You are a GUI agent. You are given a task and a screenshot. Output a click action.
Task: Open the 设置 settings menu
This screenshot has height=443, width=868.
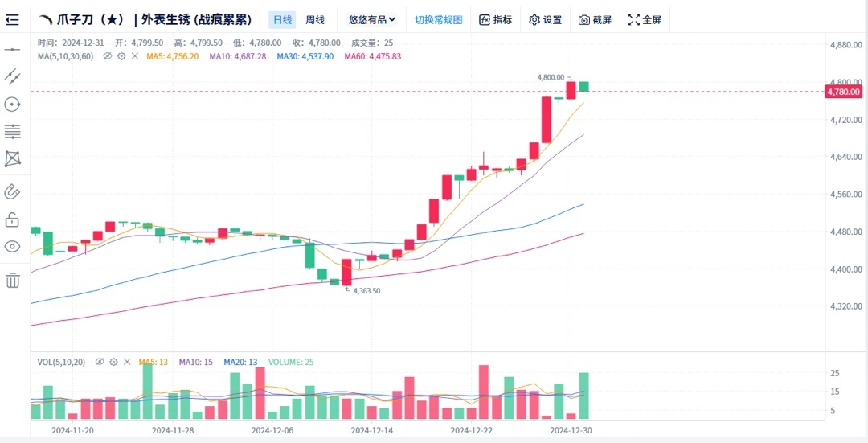coord(546,19)
